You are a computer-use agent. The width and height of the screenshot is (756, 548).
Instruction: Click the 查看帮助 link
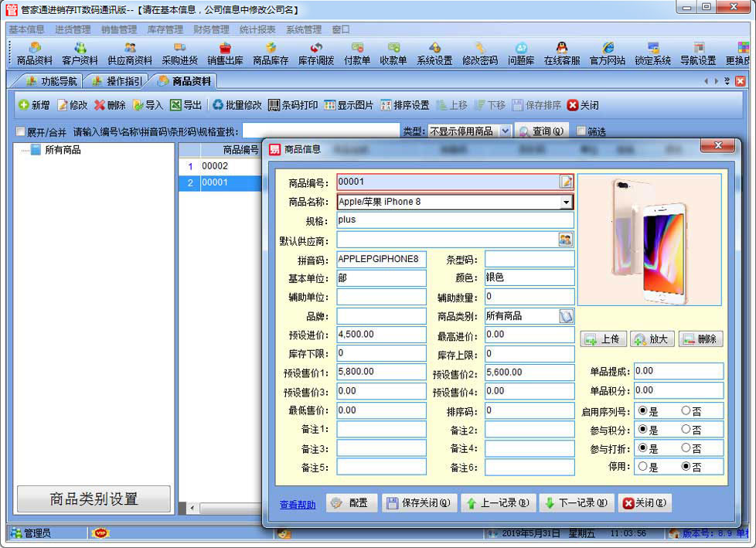(298, 505)
